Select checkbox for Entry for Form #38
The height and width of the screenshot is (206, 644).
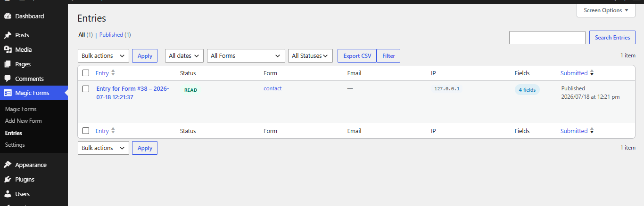point(86,88)
